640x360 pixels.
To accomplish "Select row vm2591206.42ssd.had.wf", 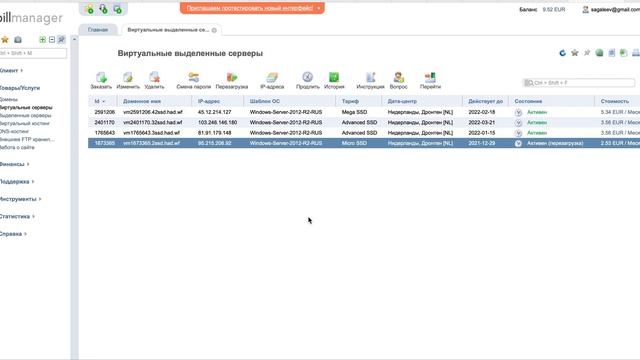I will pyautogui.click(x=364, y=112).
